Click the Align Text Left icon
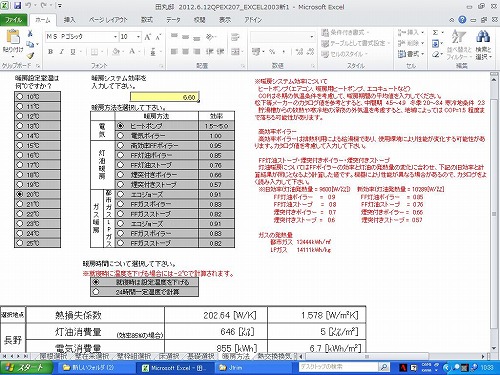 (174, 52)
